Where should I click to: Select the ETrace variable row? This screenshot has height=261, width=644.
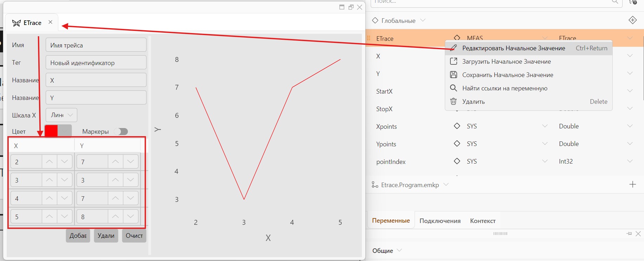505,38
